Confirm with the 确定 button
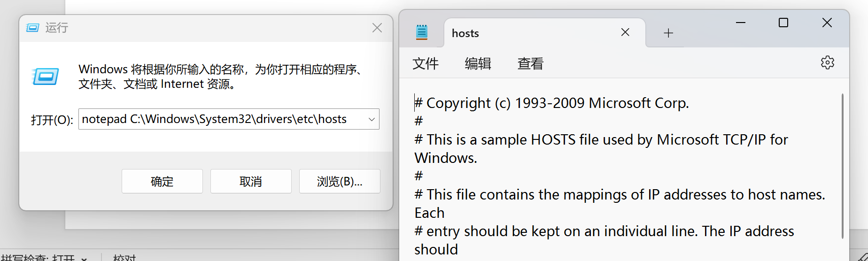The height and width of the screenshot is (261, 868). pos(162,181)
